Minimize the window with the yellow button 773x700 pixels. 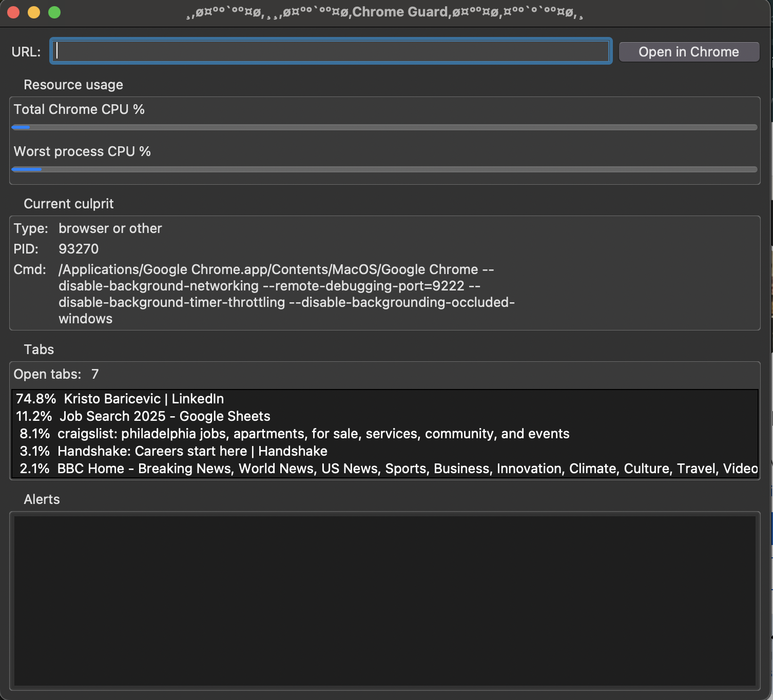pos(34,12)
